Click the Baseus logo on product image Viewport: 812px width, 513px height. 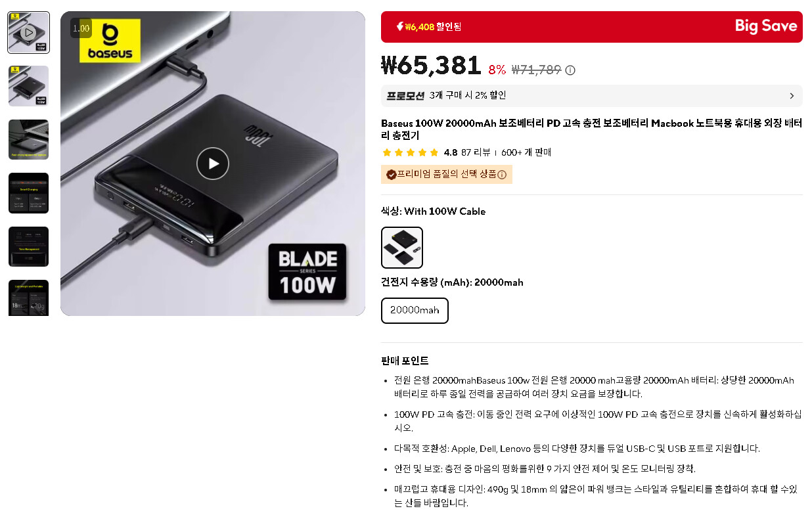110,41
